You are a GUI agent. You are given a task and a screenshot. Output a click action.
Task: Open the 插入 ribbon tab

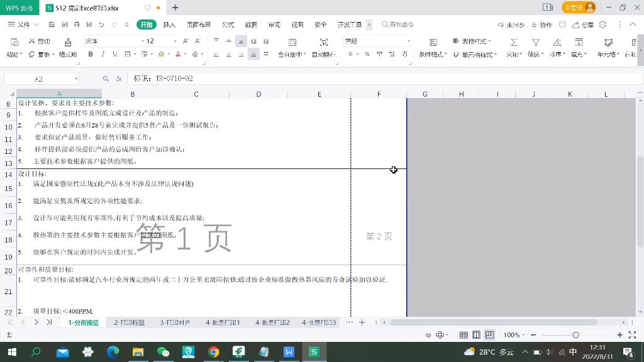point(169,25)
